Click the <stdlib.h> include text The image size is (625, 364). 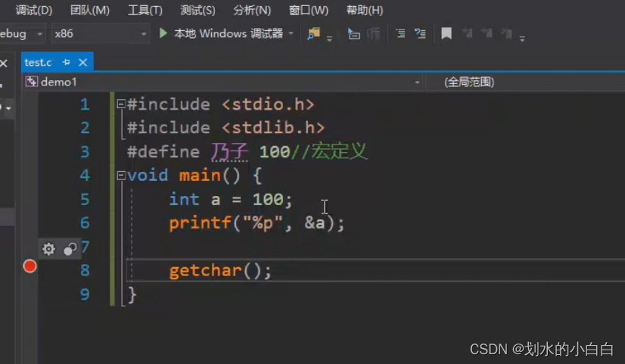coord(273,128)
